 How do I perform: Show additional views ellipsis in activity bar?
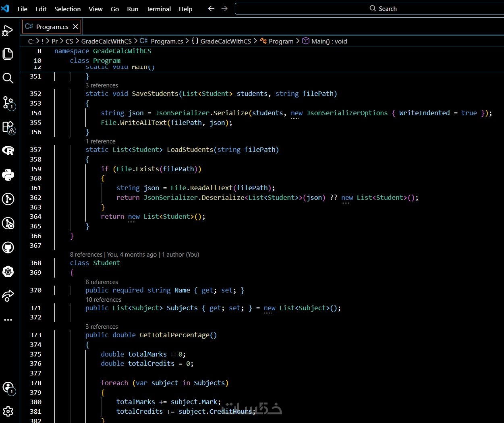8,320
